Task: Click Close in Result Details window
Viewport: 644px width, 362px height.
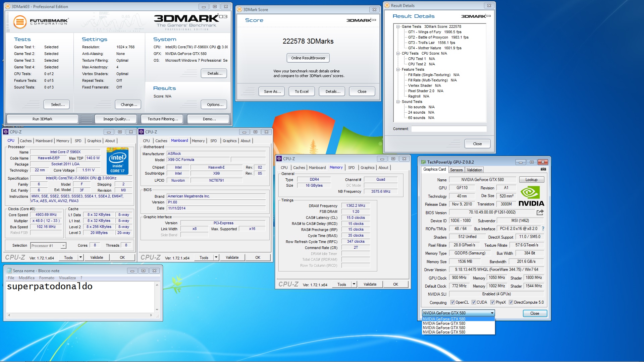Action: (x=477, y=144)
